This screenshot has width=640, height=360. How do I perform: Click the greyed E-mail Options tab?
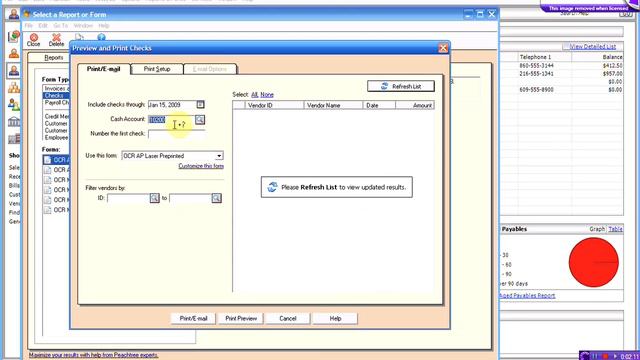tap(210, 69)
